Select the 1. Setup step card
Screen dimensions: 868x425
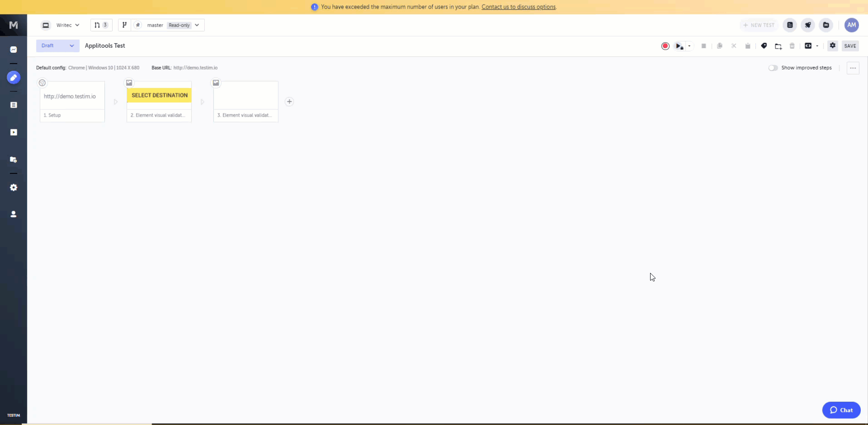click(72, 102)
